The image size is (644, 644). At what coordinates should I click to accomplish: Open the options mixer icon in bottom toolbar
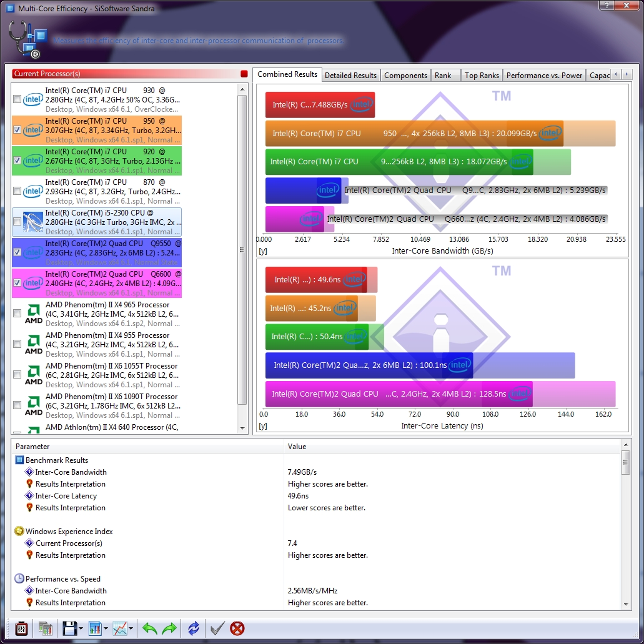21,628
